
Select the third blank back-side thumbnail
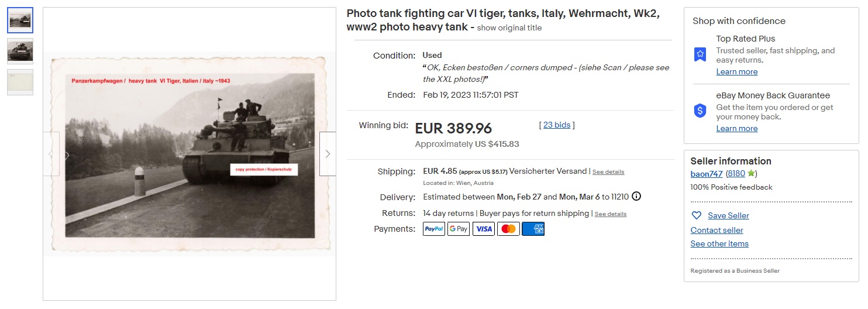click(x=20, y=82)
